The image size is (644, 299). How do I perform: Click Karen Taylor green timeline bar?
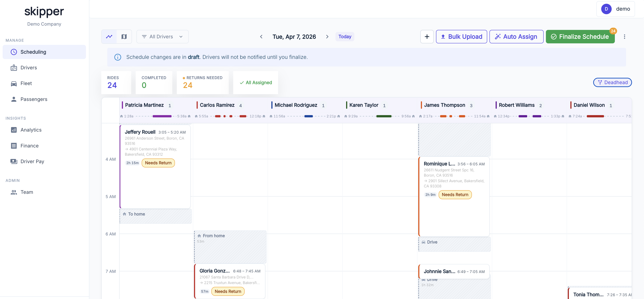click(x=384, y=116)
